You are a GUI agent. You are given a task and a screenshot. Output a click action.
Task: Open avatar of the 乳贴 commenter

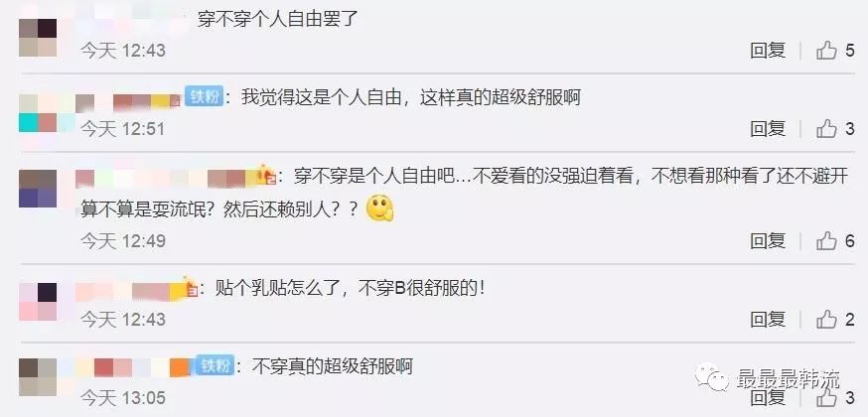coord(38,302)
